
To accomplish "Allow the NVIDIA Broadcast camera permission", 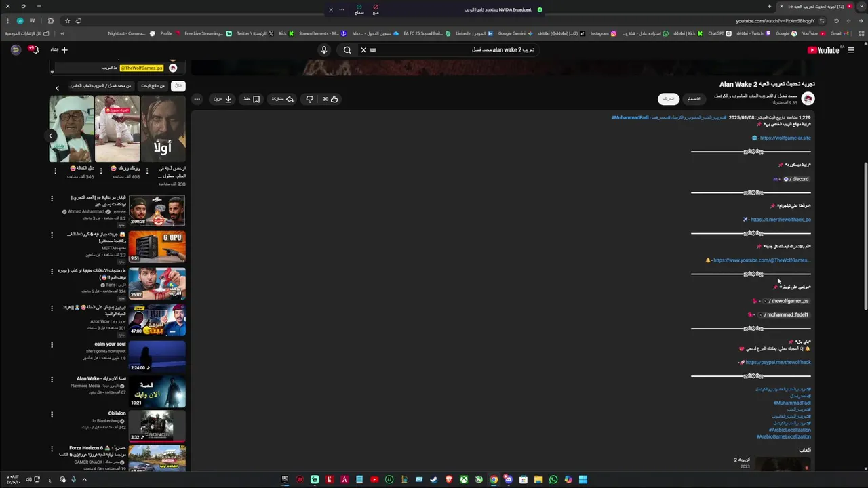I will click(359, 10).
